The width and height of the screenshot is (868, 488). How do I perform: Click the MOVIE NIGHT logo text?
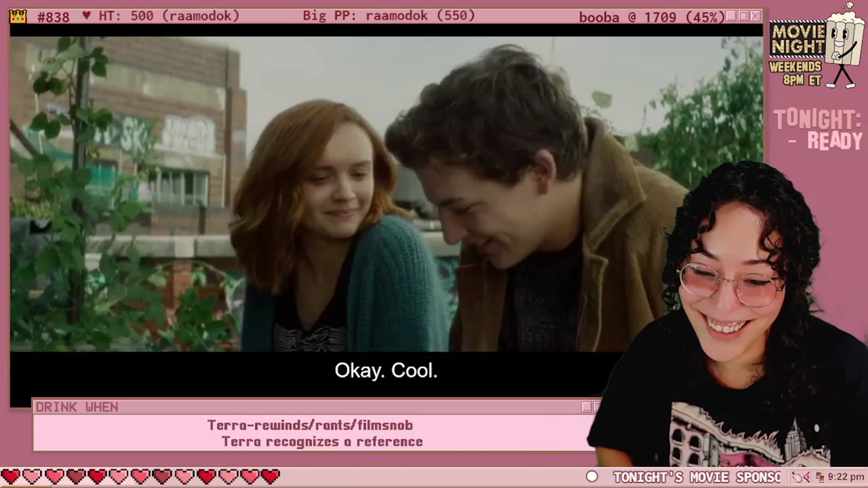[x=798, y=39]
